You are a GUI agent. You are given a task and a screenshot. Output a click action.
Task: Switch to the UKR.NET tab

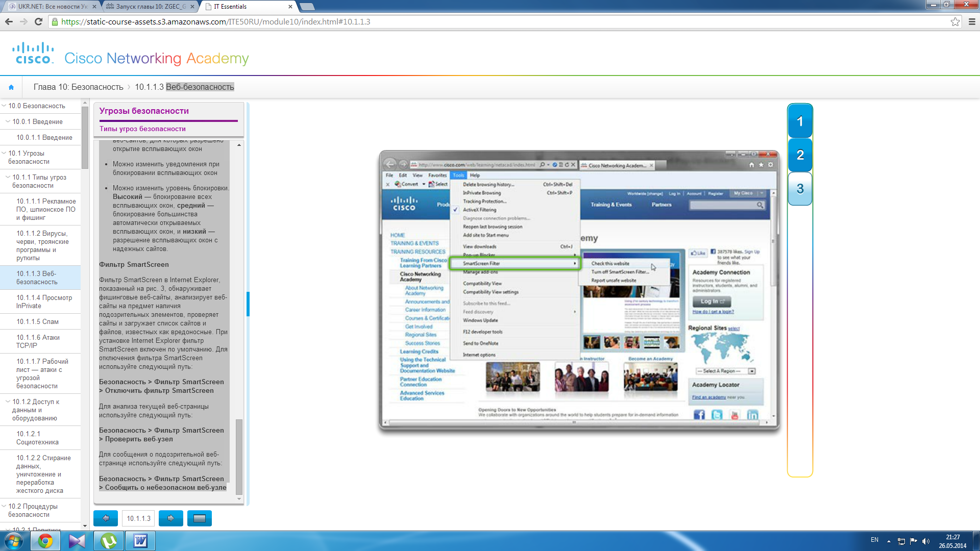(x=52, y=7)
